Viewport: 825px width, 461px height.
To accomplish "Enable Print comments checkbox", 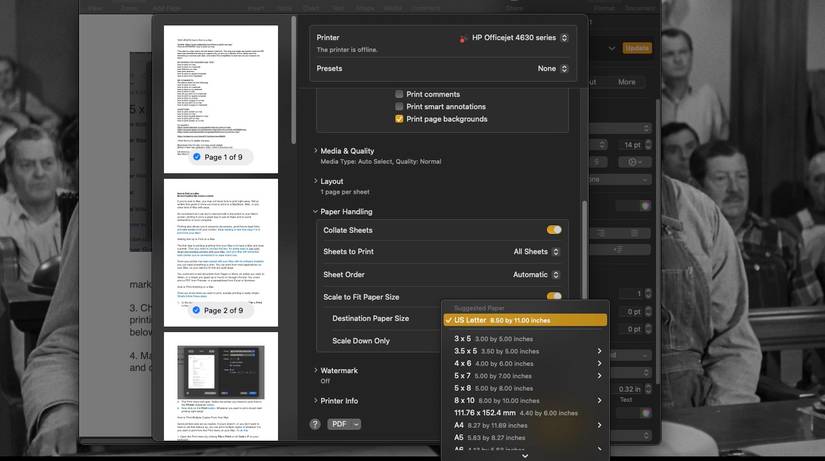I will point(399,94).
